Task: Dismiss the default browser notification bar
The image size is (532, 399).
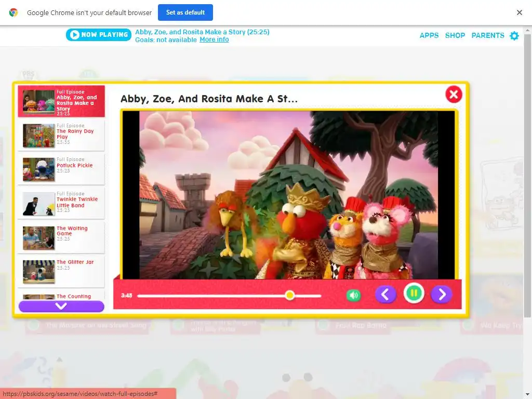Action: tap(519, 12)
